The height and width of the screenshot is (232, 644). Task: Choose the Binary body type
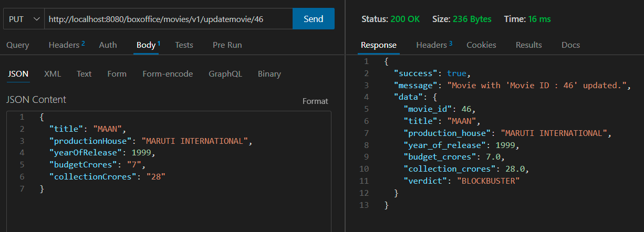(269, 74)
